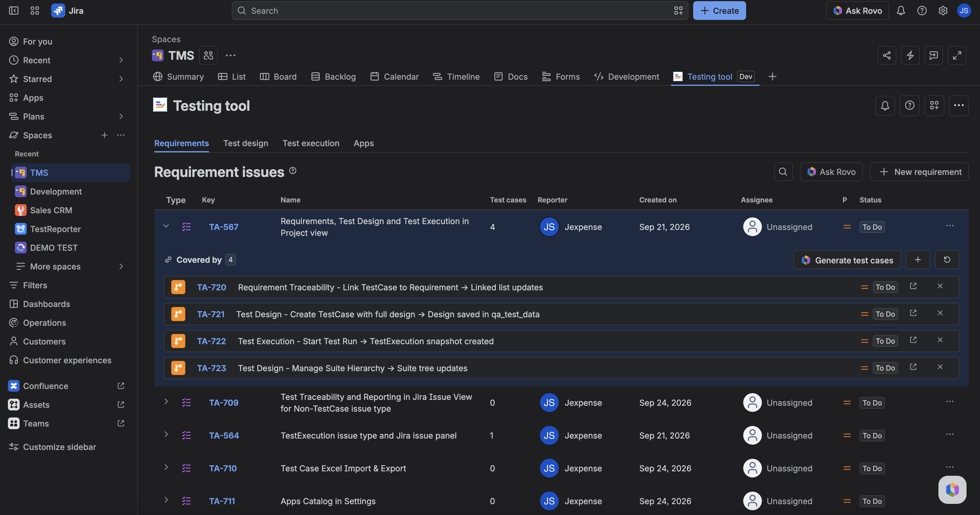The height and width of the screenshot is (515, 980).
Task: Open more actions for TA-567 row
Action: (x=950, y=226)
